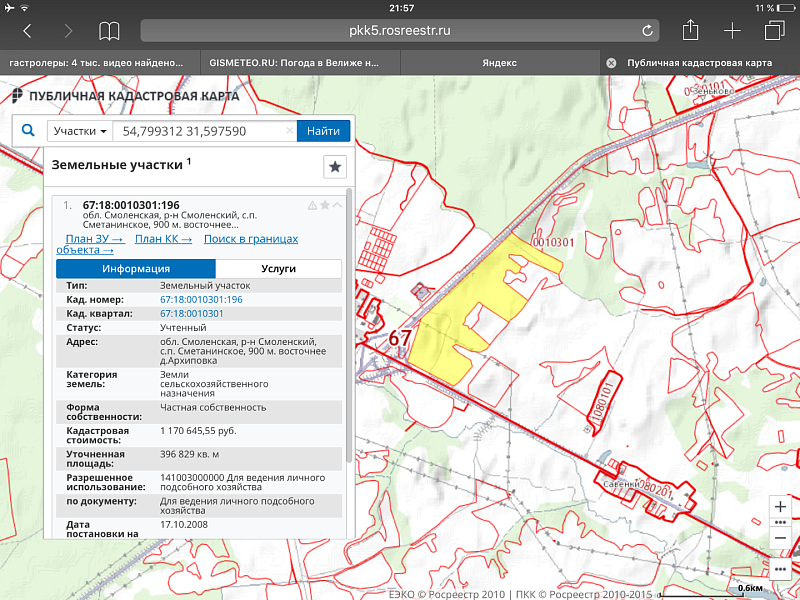Click the magnifier search icon in the panel

(x=28, y=131)
